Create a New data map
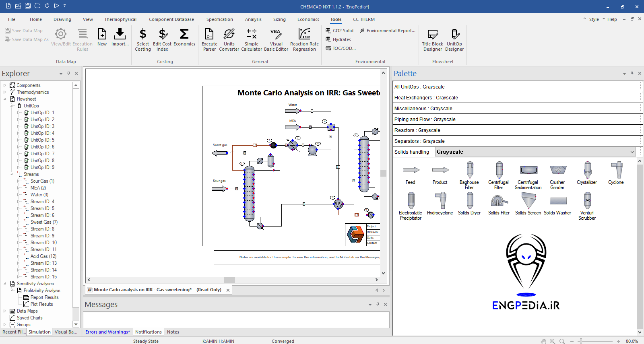 click(x=102, y=37)
